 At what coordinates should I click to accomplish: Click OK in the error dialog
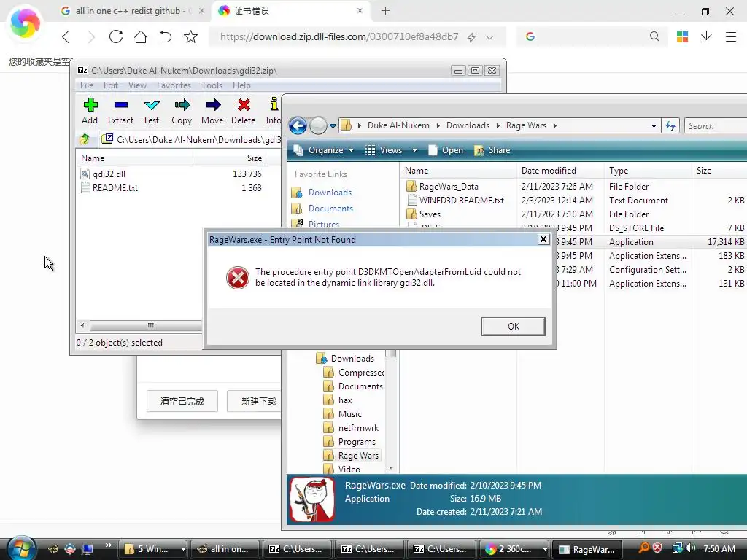point(513,327)
